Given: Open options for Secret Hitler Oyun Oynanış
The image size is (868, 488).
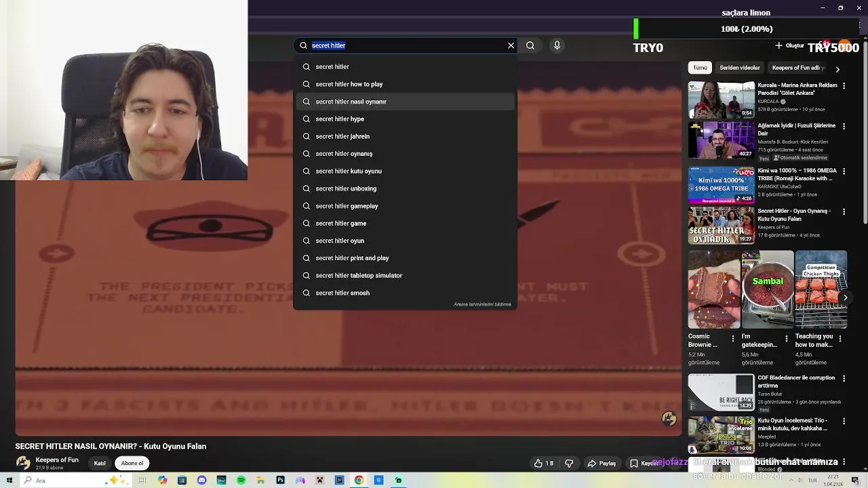Looking at the screenshot, I should coord(844,211).
